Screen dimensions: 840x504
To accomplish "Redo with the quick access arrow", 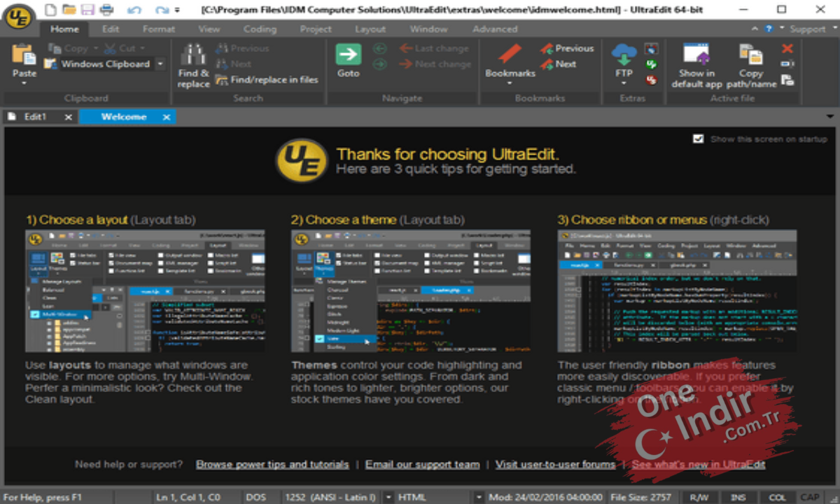I will pos(162,10).
